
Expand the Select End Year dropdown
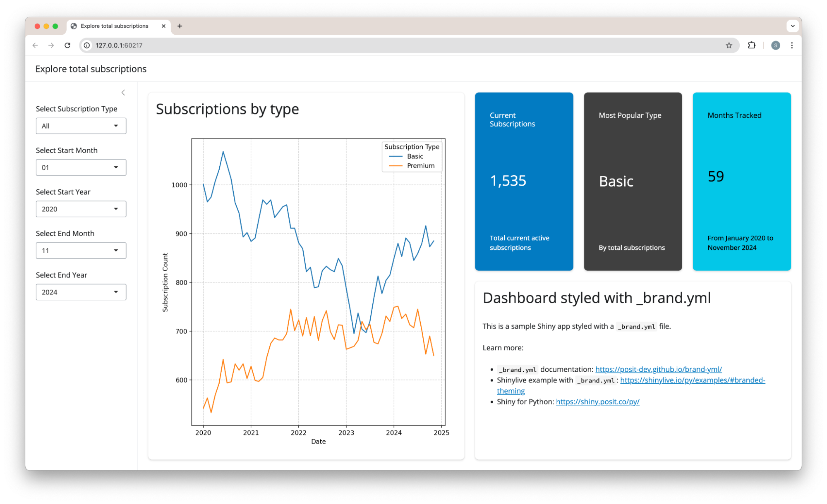pyautogui.click(x=81, y=292)
